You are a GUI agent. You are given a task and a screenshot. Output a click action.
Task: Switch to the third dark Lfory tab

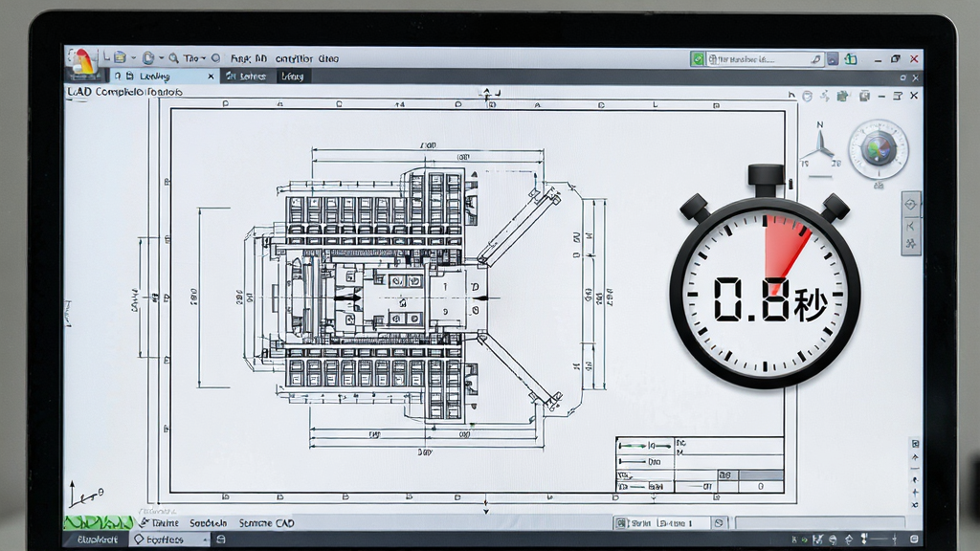coord(292,77)
